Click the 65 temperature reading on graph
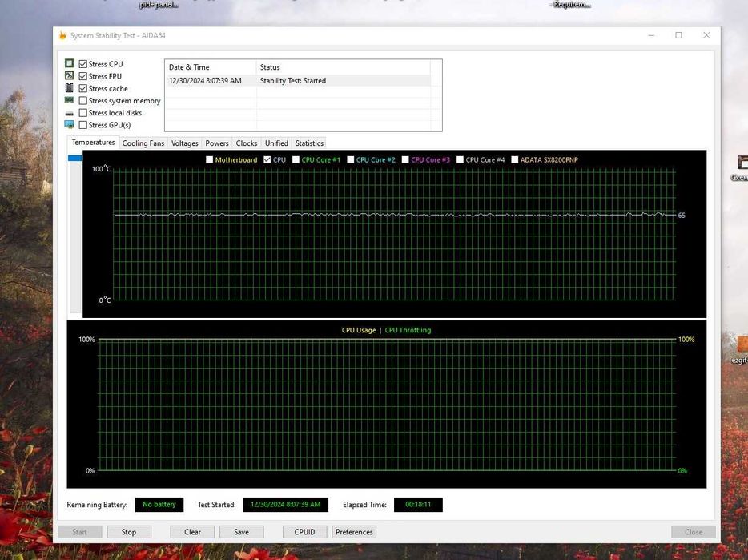This screenshot has width=748, height=560. tap(682, 216)
